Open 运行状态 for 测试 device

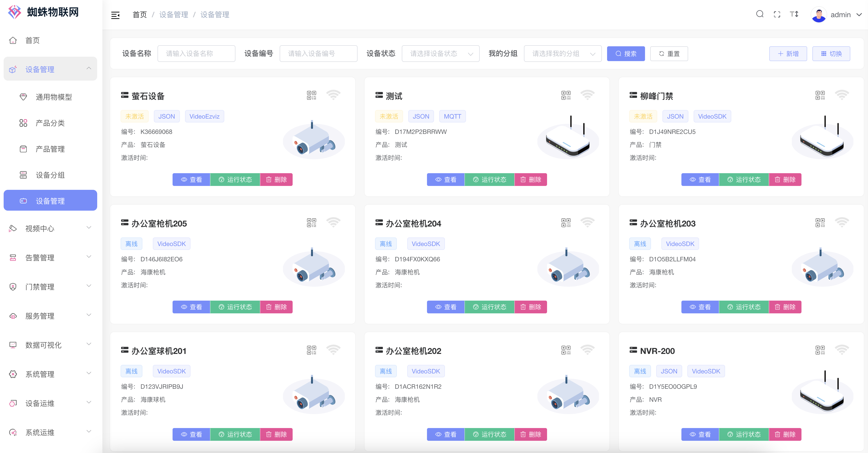pyautogui.click(x=490, y=180)
